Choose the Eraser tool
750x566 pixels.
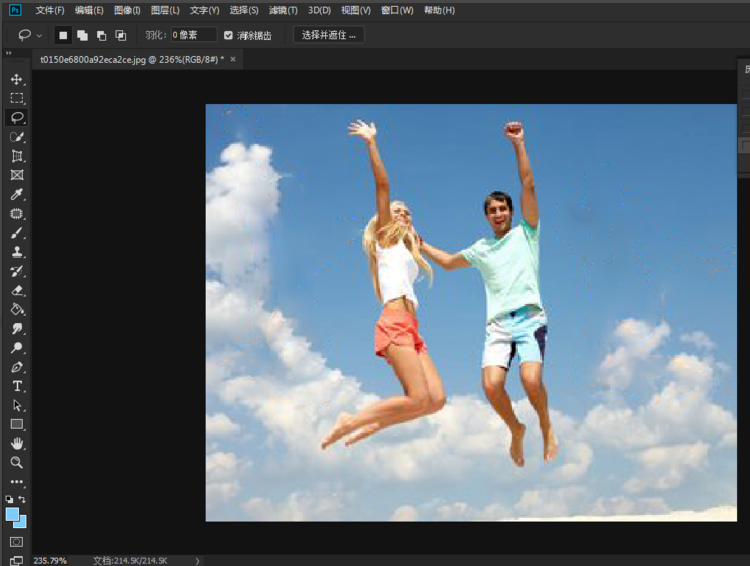pyautogui.click(x=17, y=290)
